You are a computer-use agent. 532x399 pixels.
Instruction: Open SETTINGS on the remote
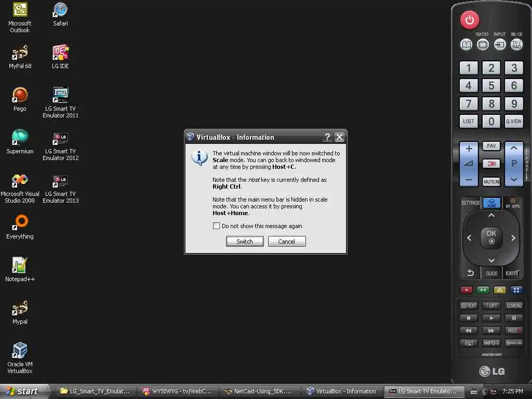click(470, 203)
